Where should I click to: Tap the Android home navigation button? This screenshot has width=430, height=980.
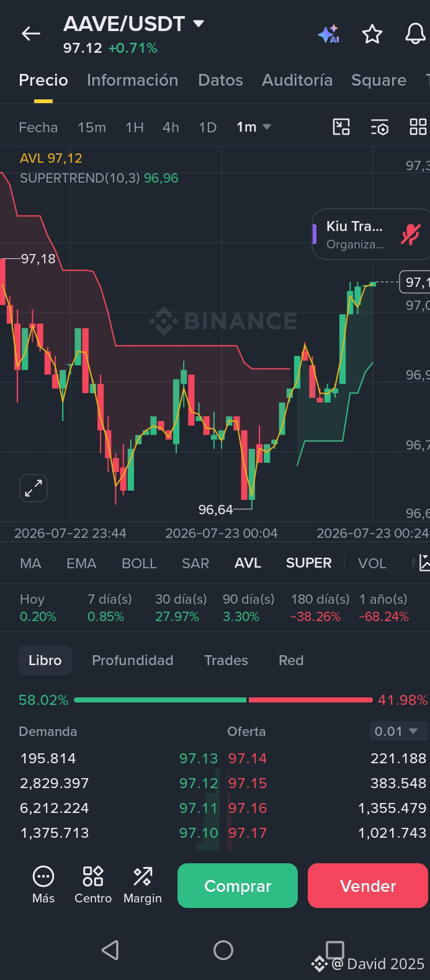223,950
